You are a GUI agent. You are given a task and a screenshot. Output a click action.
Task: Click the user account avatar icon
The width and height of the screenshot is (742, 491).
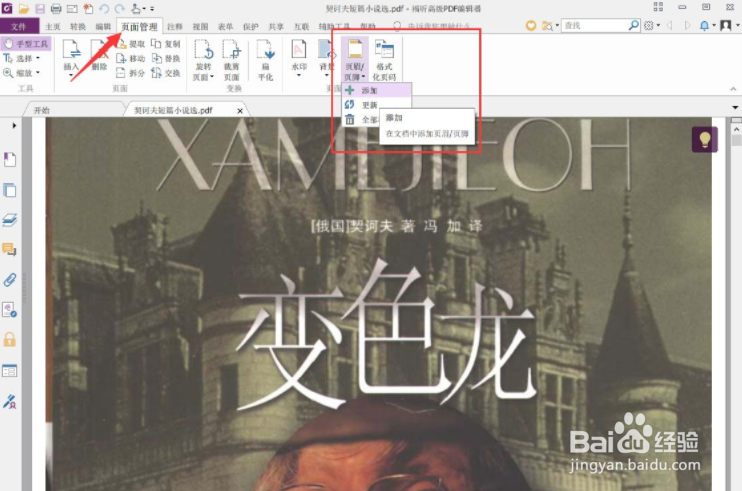click(x=725, y=26)
